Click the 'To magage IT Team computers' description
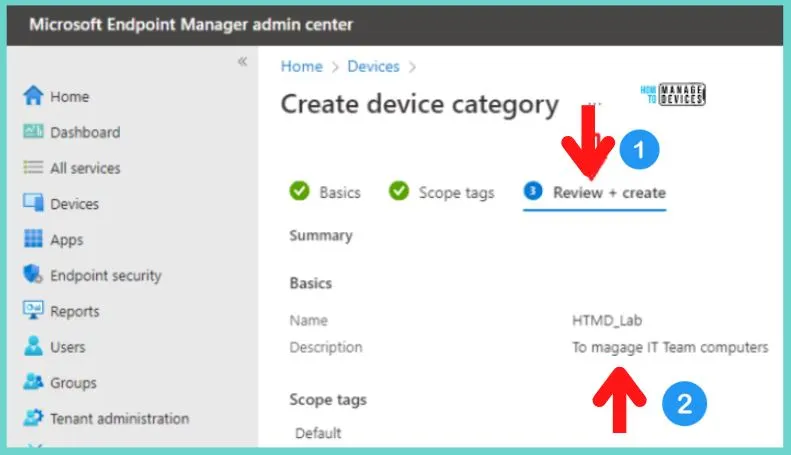Image resolution: width=791 pixels, height=455 pixels. tap(670, 348)
